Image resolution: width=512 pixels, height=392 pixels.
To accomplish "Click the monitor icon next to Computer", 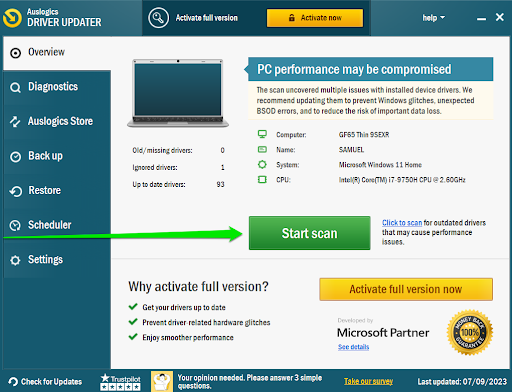I will pyautogui.click(x=262, y=134).
